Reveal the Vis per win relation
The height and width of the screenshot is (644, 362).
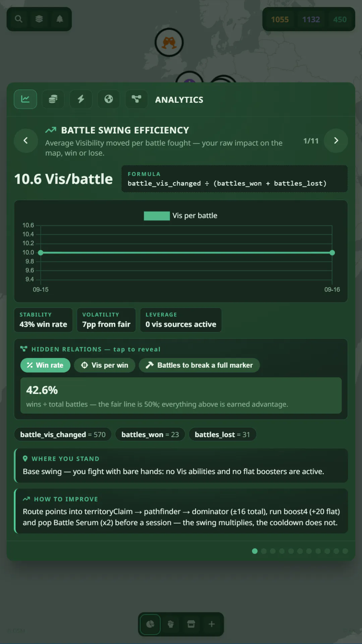point(105,365)
